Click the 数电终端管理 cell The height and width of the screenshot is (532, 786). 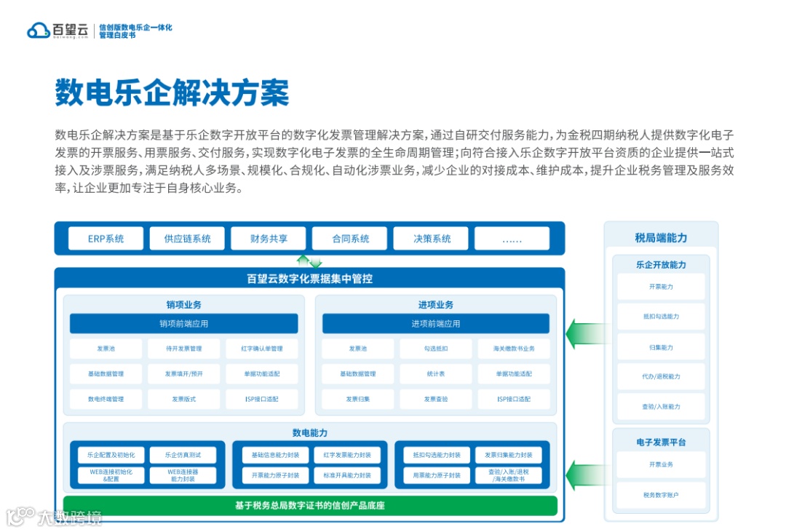[x=106, y=399]
